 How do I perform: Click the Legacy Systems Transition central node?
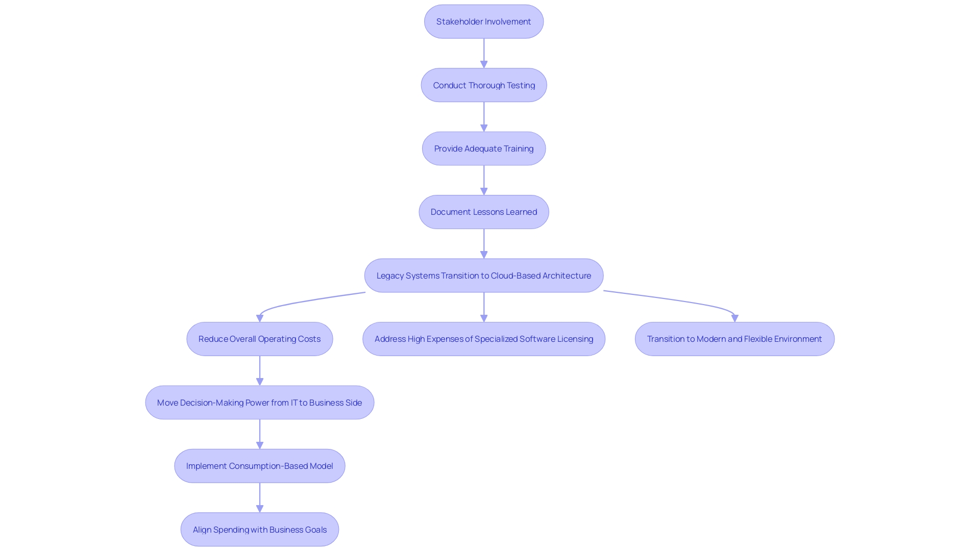(x=484, y=275)
